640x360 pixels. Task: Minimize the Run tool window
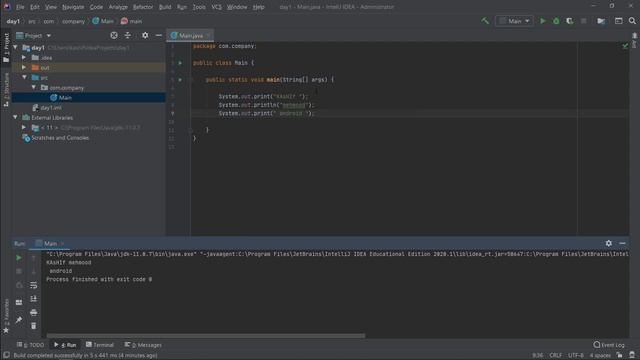point(622,243)
